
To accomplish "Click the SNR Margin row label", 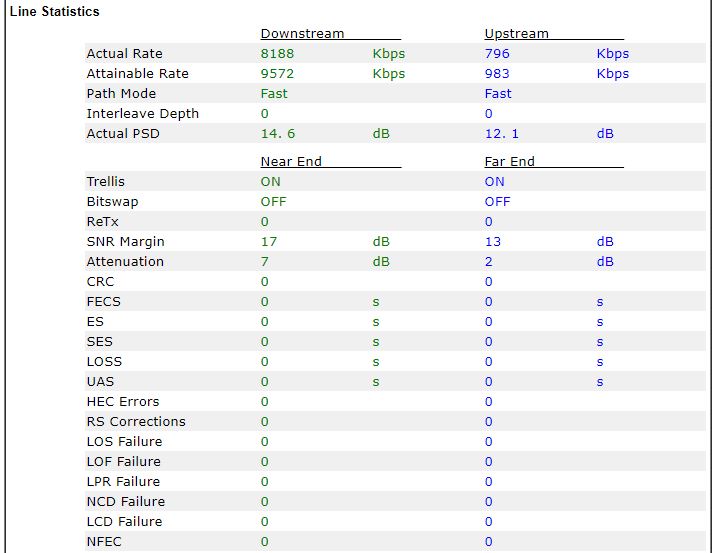I will [x=125, y=242].
